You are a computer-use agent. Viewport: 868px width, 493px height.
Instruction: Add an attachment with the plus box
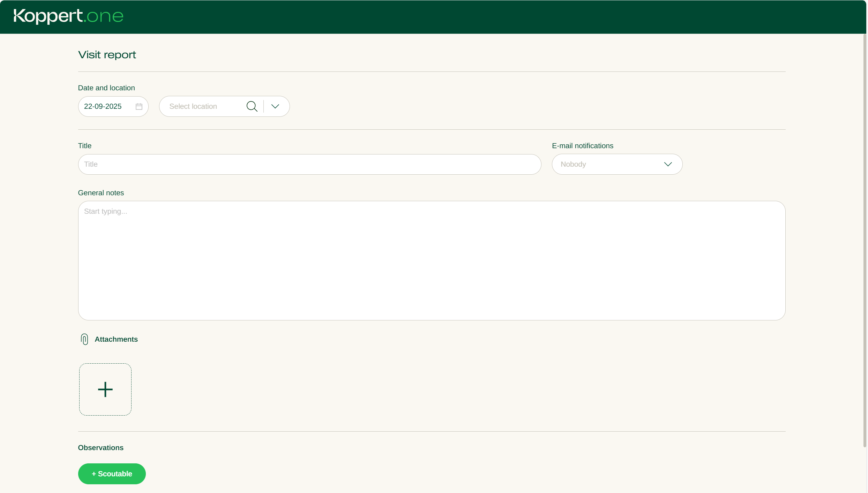coord(105,389)
